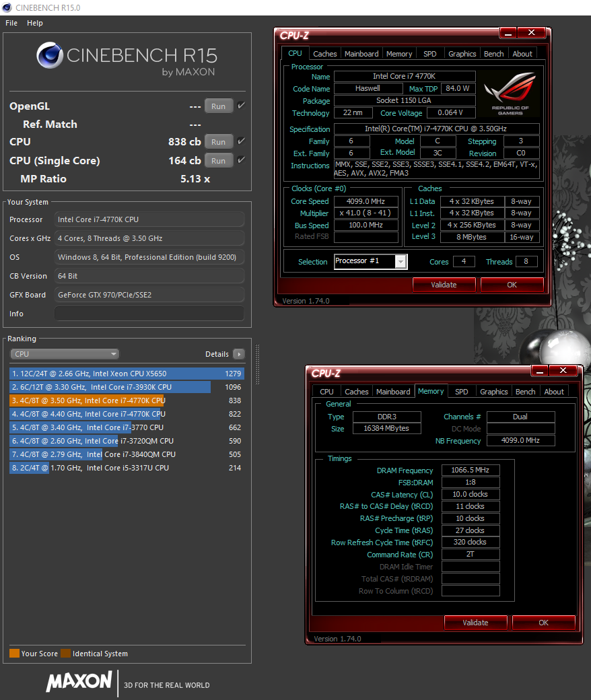Click the Cinebench title bar app icon
The image size is (591, 700).
pyautogui.click(x=7, y=7)
